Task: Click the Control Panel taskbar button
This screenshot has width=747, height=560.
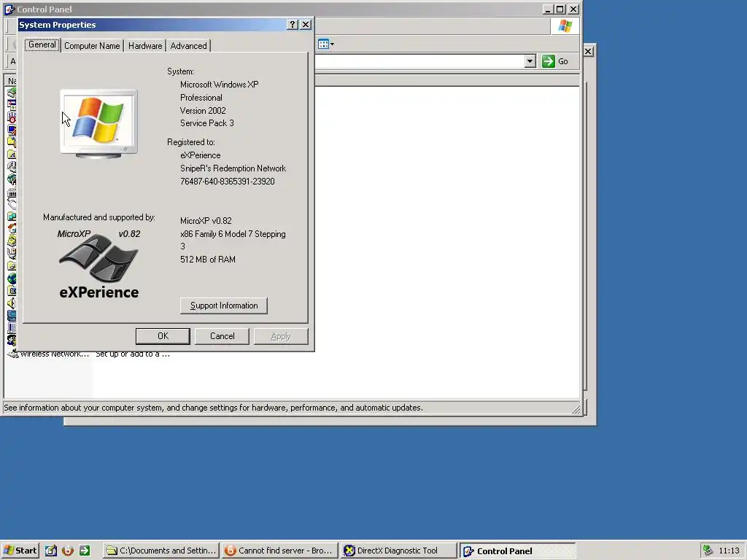Action: (517, 551)
